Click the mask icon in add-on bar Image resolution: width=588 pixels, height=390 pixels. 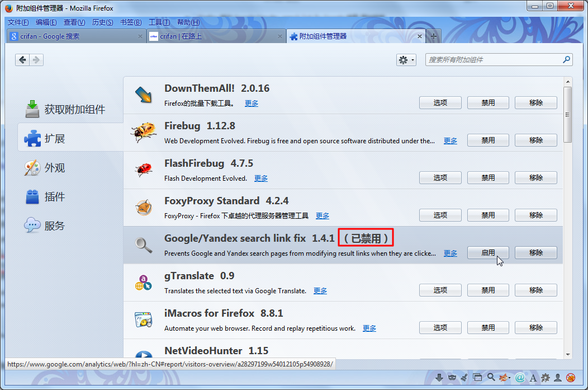point(452,378)
